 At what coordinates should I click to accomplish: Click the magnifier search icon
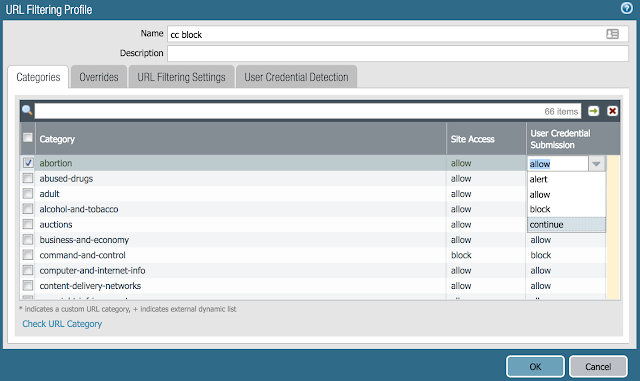coord(27,110)
